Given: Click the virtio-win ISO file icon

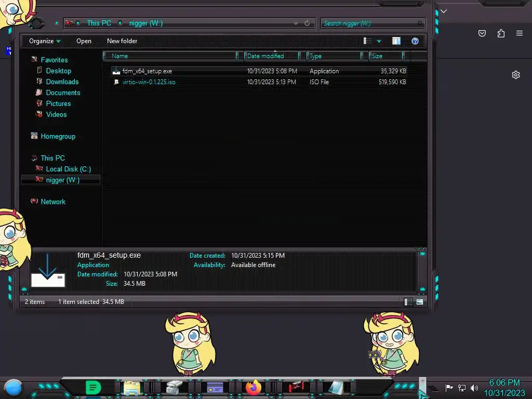Looking at the screenshot, I should [116, 82].
